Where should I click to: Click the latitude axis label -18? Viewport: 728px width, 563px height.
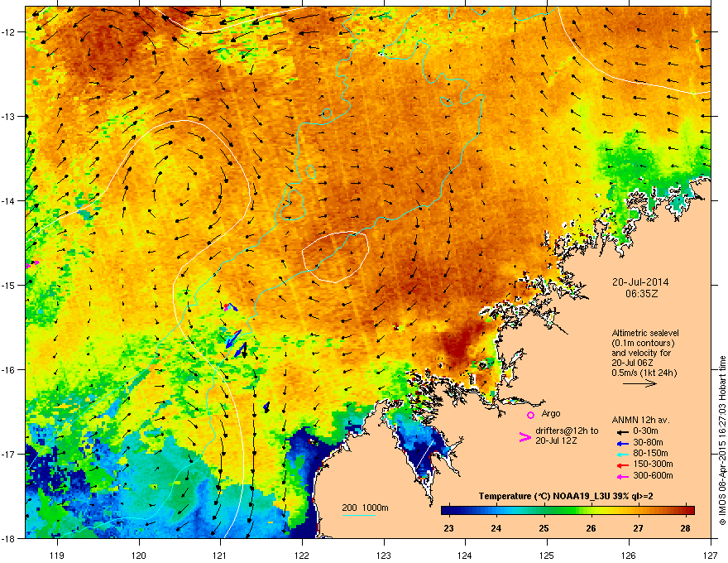[x=8, y=538]
